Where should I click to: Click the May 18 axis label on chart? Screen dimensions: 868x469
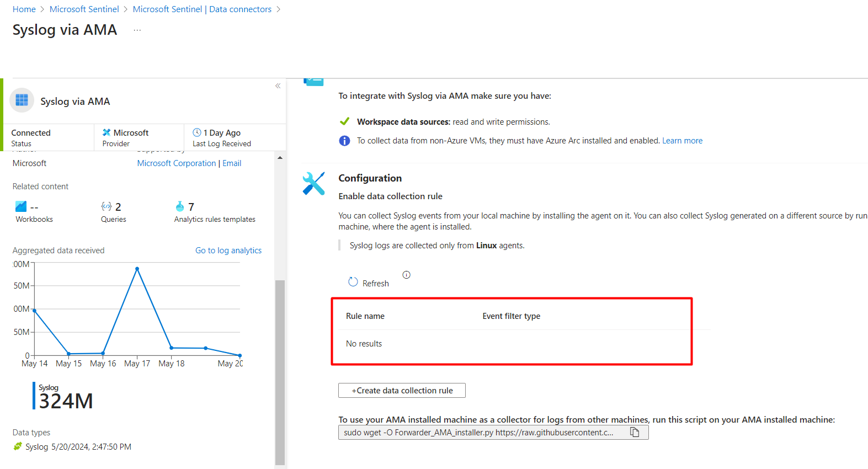click(x=172, y=364)
